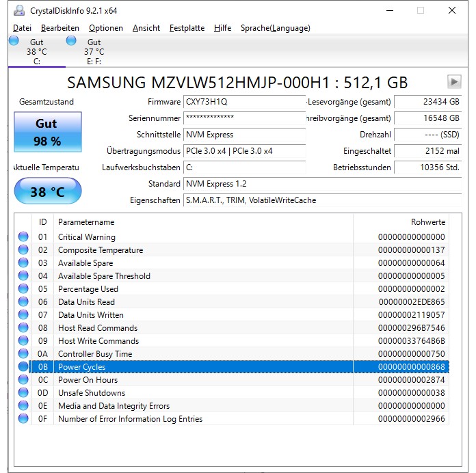Click the status orb of Controller Busy Time
Viewport: 476px width, 473px height.
23,354
